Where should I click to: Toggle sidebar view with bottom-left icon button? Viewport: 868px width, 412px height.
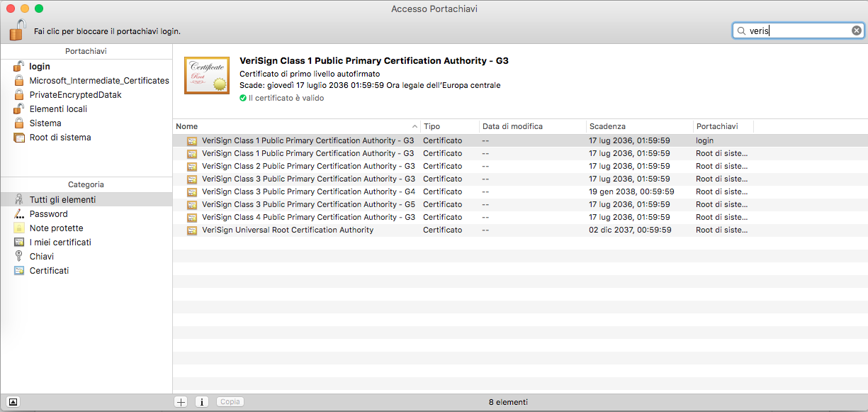13,401
